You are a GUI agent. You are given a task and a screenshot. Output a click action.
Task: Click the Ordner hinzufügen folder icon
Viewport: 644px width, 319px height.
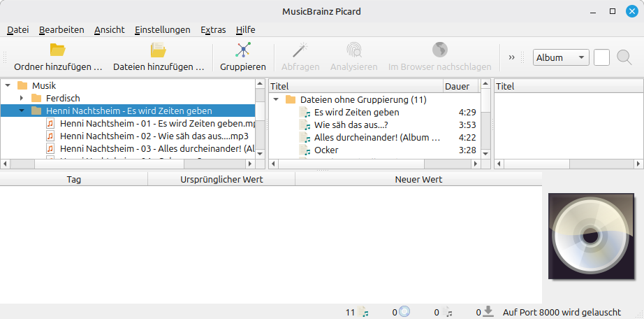click(57, 50)
